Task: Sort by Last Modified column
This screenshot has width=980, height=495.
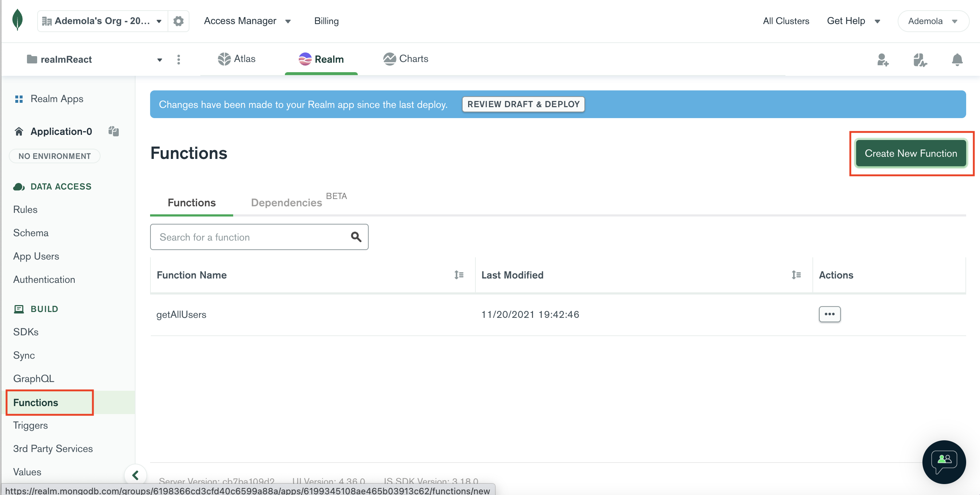Action: pos(796,275)
